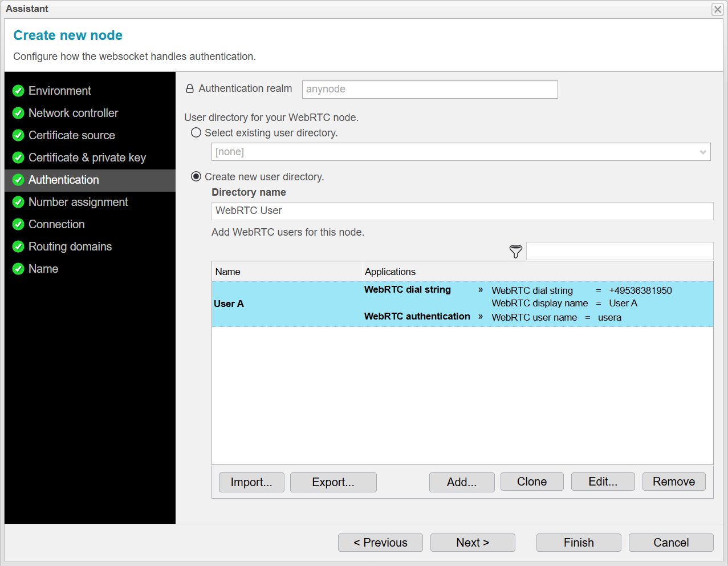The height and width of the screenshot is (566, 728).
Task: Click the lock icon near Authentication realm
Action: pos(189,88)
